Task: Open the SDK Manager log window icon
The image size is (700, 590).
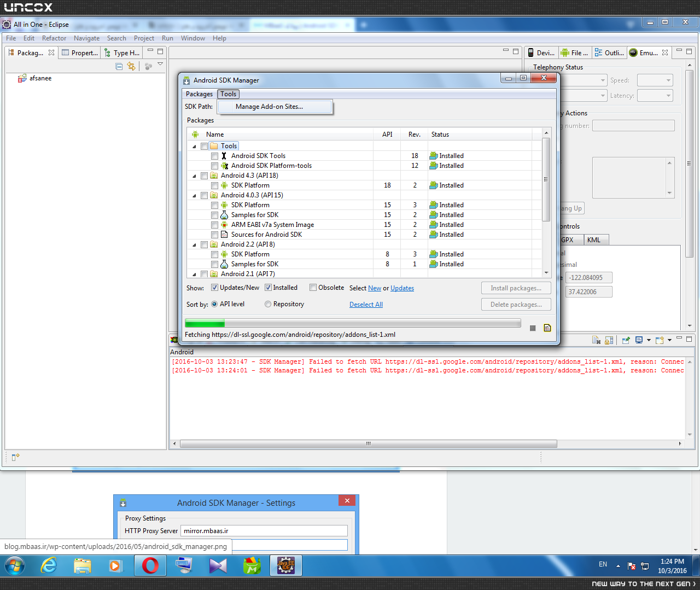Action: (547, 328)
